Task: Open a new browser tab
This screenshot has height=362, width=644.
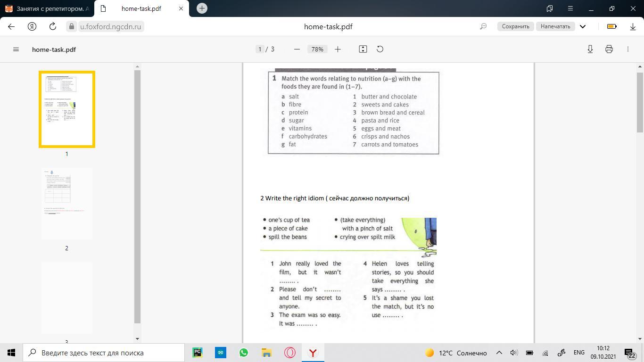Action: pos(202,8)
